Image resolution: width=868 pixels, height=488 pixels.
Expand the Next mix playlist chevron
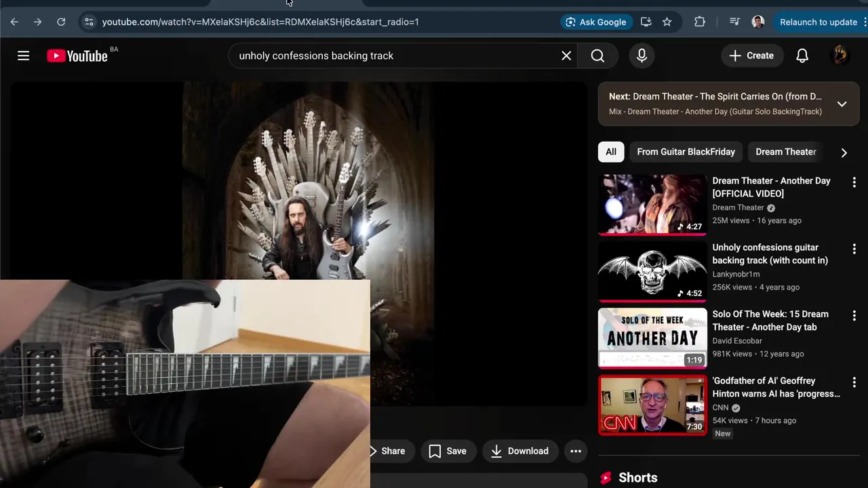(842, 104)
